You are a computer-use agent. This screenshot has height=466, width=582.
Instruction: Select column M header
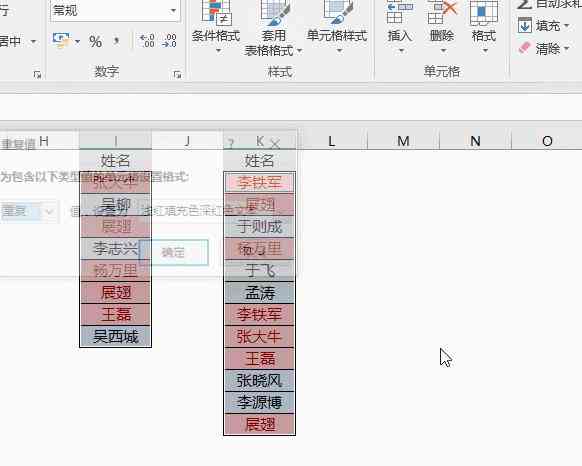403,141
